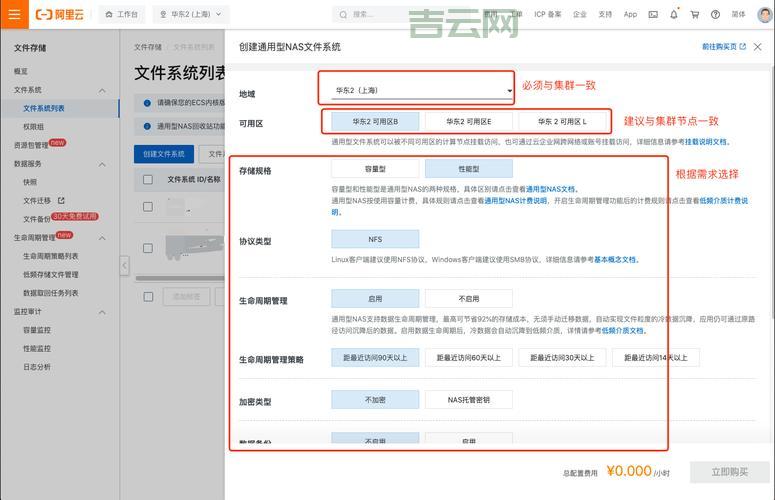Select policy 距最近访问90天以上
Image resolution: width=775 pixels, height=500 pixels.
pyautogui.click(x=375, y=358)
